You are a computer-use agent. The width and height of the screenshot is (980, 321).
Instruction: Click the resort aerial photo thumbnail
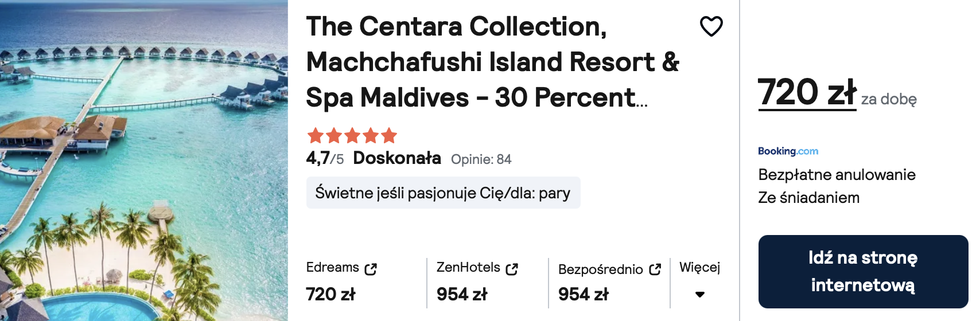point(144,160)
